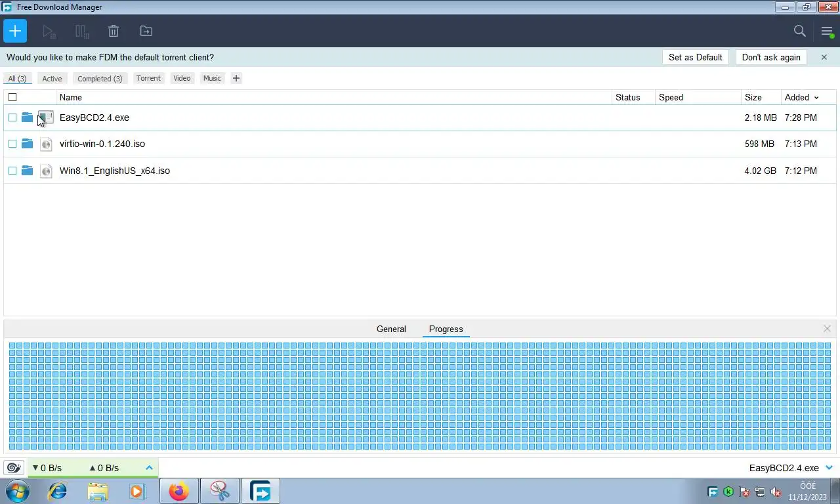Sort by the Status column header
Screen dimensions: 840x504
633,97
